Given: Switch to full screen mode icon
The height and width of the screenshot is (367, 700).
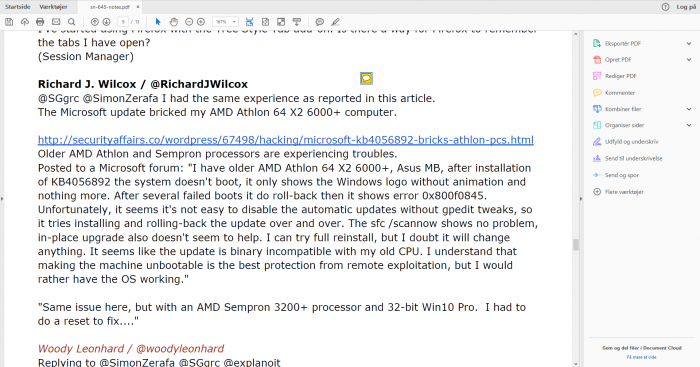Looking at the screenshot, I should (281, 22).
